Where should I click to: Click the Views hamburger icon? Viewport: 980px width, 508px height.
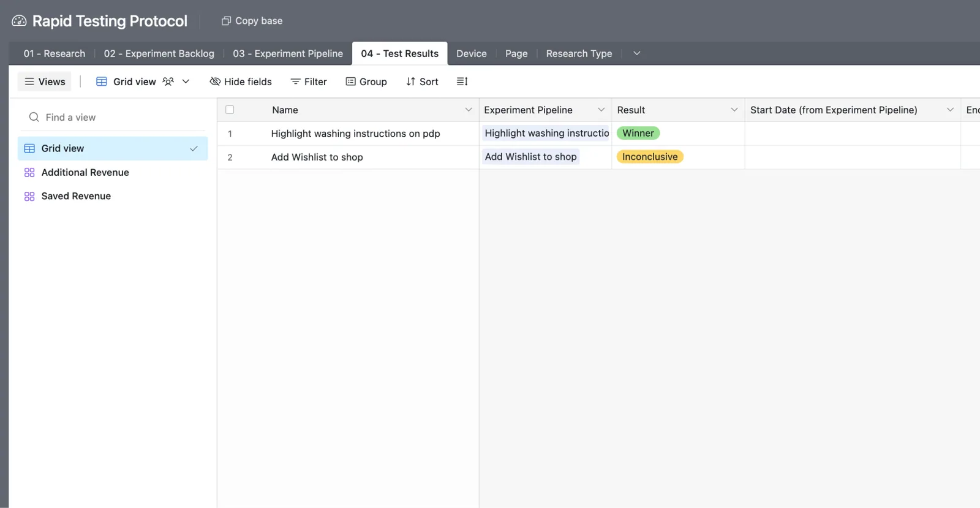[29, 82]
